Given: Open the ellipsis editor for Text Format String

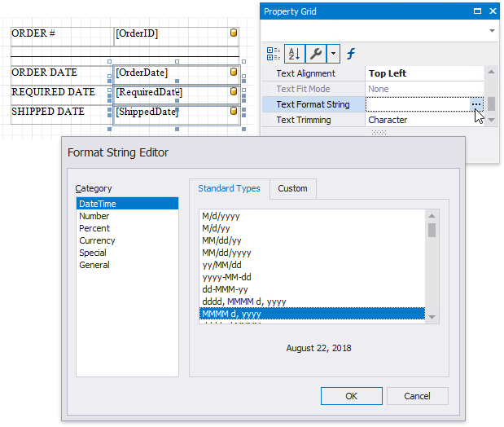Looking at the screenshot, I should [476, 104].
